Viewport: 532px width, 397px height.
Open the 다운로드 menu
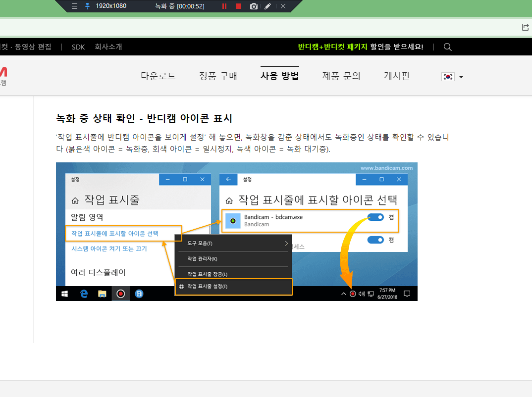pyautogui.click(x=158, y=76)
